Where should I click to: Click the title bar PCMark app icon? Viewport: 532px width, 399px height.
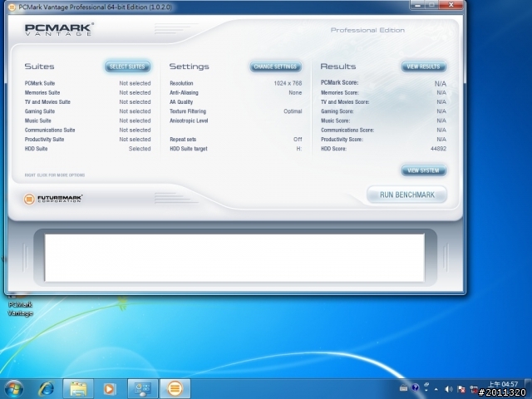(12, 7)
